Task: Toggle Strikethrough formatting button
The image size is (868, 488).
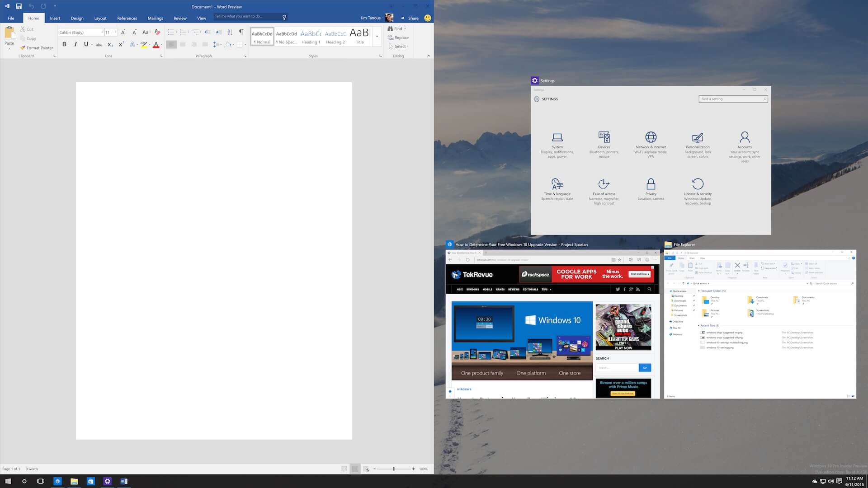Action: click(x=99, y=44)
